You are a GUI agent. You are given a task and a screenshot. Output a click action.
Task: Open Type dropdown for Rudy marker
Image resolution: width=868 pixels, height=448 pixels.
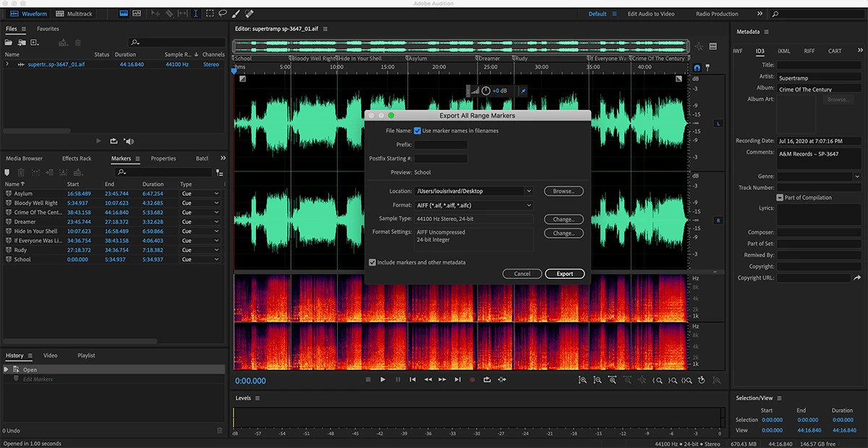pyautogui.click(x=200, y=250)
